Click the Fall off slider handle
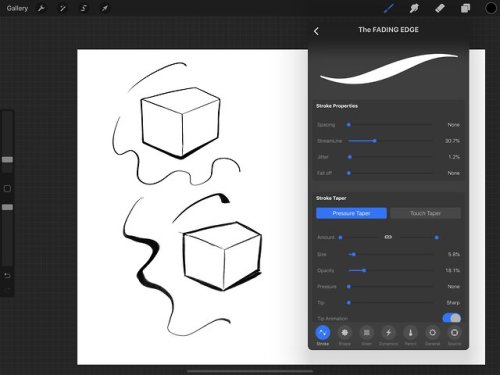 pyautogui.click(x=349, y=173)
